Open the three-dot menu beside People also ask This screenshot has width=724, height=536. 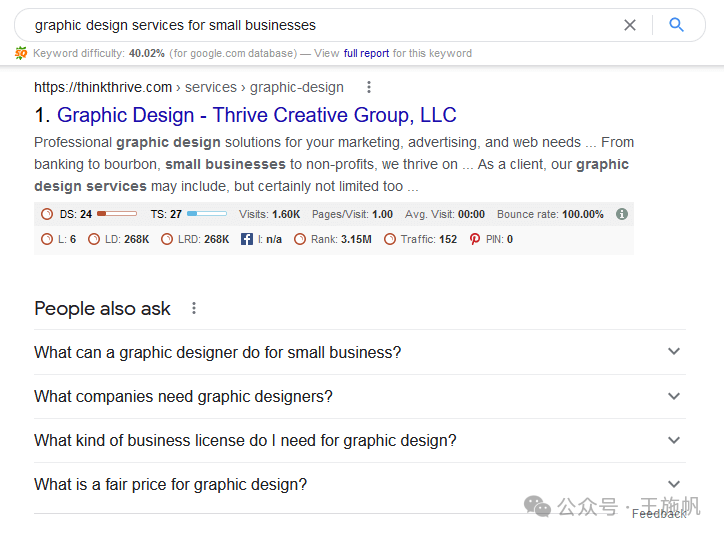pyautogui.click(x=194, y=308)
